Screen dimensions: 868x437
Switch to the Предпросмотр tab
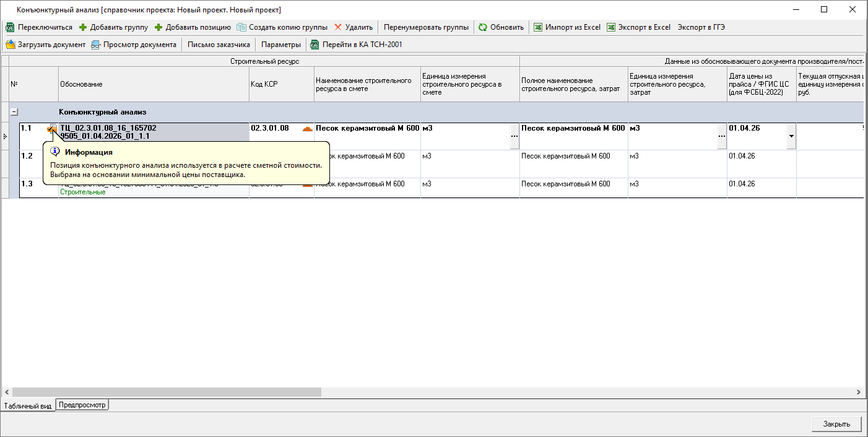(x=82, y=405)
